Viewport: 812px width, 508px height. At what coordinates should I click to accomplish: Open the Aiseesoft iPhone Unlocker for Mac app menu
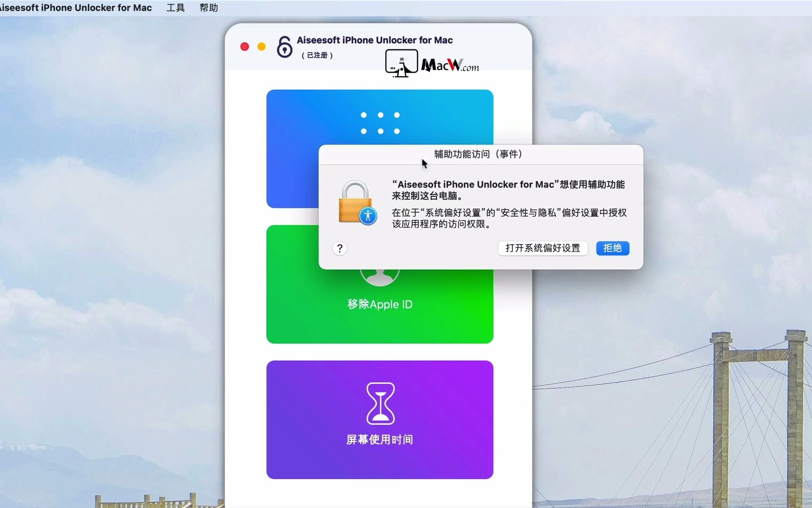76,8
